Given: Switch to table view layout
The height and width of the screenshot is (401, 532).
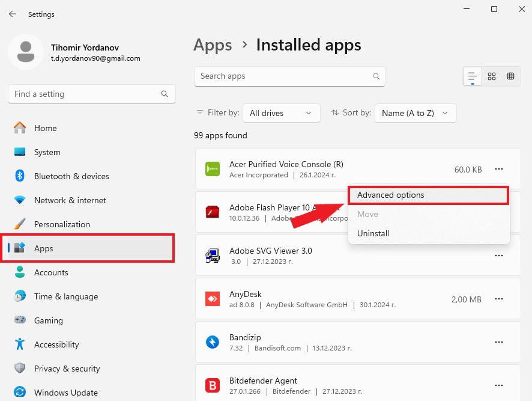Looking at the screenshot, I should (x=510, y=76).
